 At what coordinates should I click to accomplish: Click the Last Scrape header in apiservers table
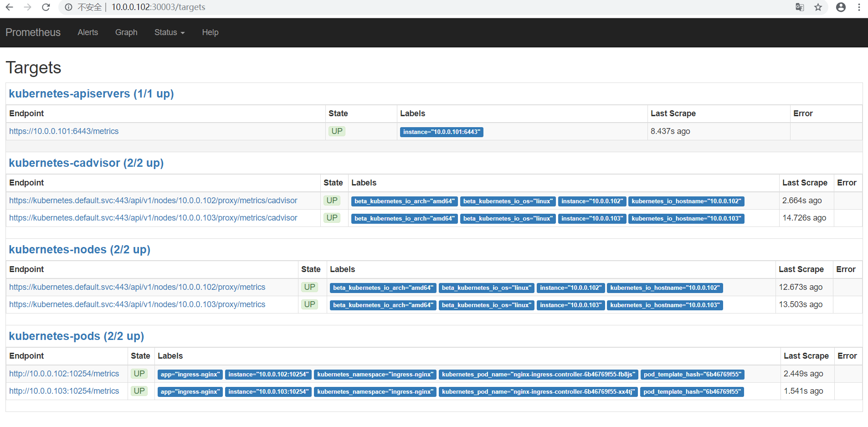673,113
